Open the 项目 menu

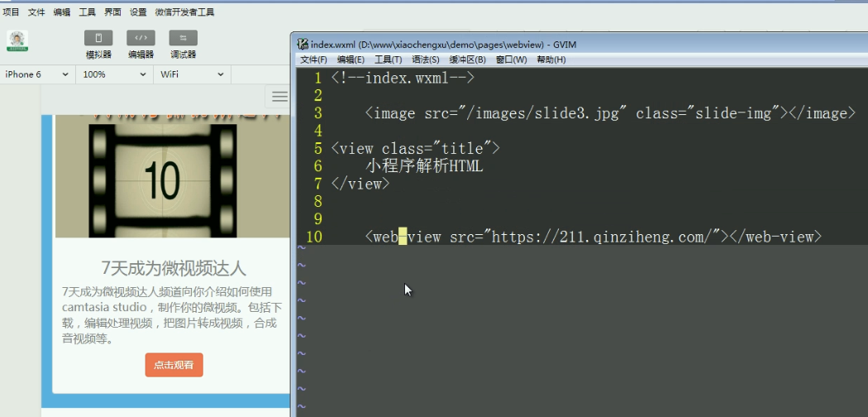tap(11, 12)
